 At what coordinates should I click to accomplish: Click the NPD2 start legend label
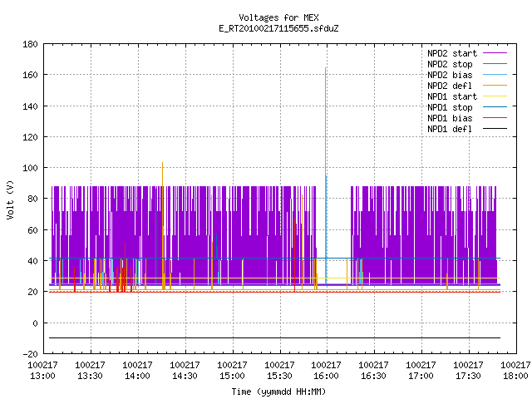(452, 53)
